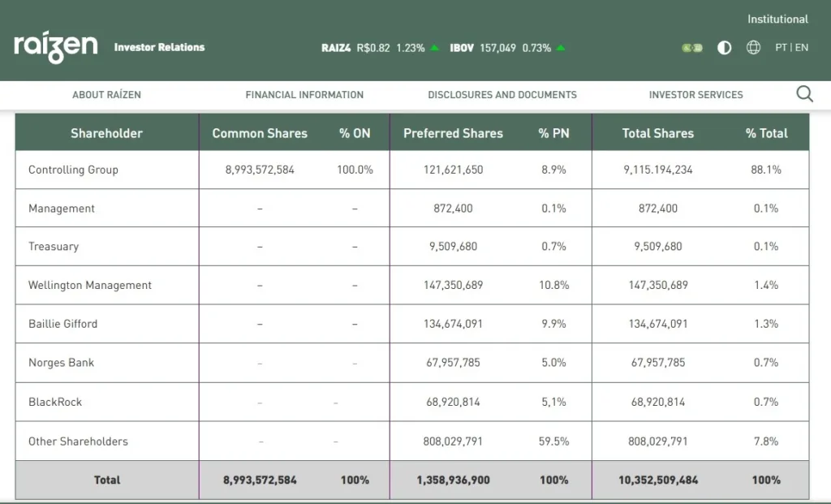Switch language to PT

(781, 47)
